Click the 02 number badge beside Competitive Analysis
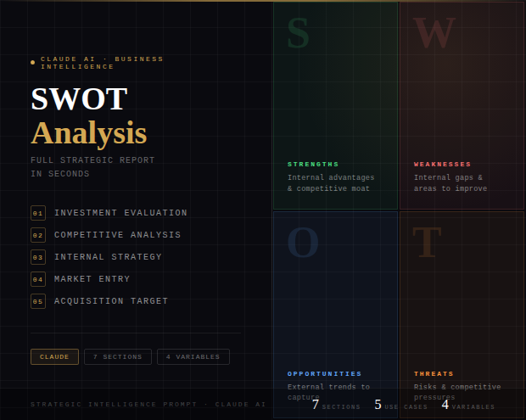This screenshot has width=526, height=420. 37,235
